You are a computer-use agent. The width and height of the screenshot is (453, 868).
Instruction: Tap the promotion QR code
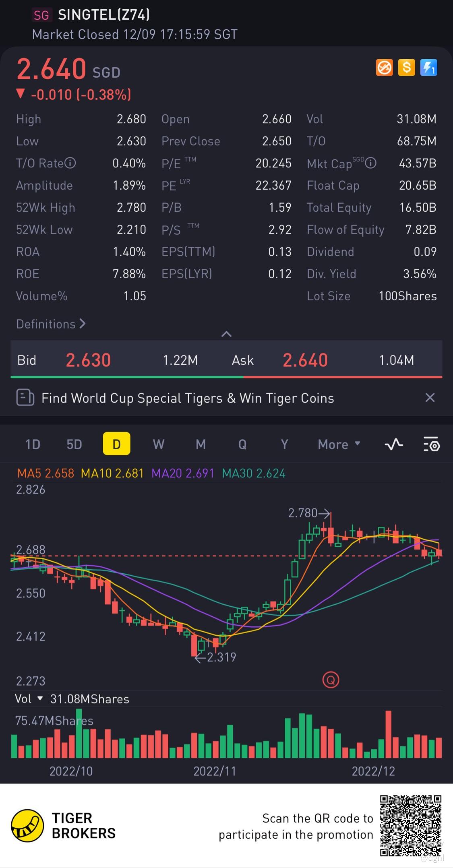[x=411, y=825]
